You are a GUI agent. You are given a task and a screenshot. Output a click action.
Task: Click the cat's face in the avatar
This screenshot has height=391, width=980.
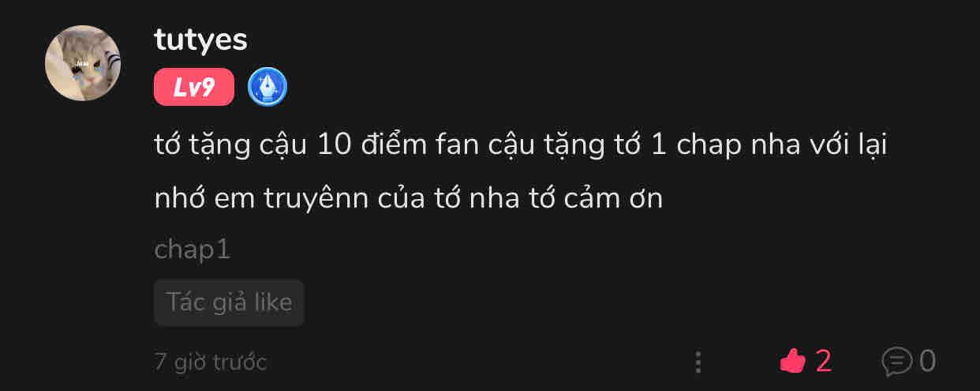click(x=84, y=63)
